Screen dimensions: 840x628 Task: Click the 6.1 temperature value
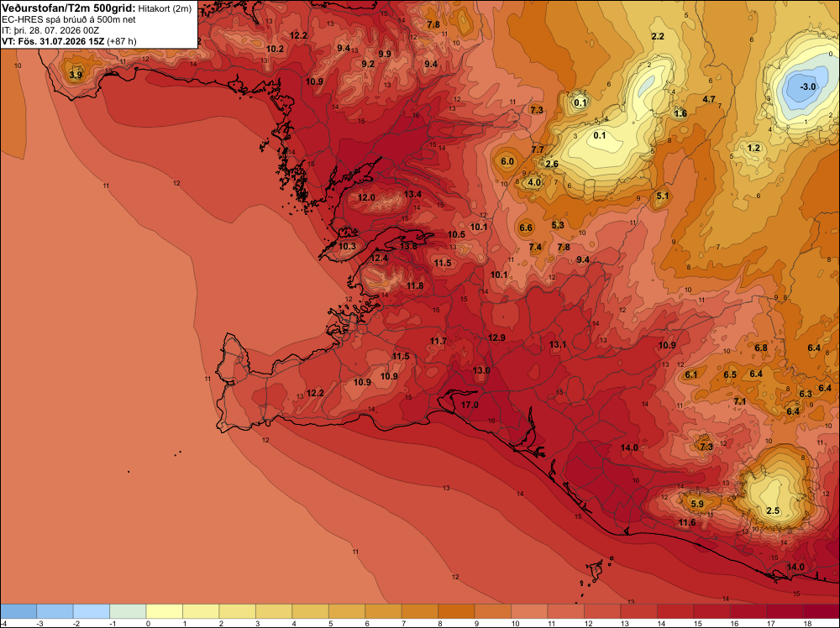(691, 374)
